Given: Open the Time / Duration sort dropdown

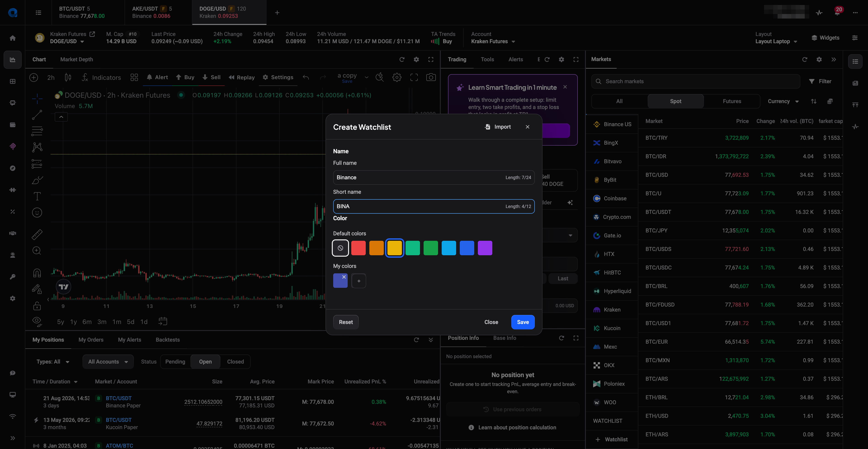Looking at the screenshot, I should click(55, 382).
